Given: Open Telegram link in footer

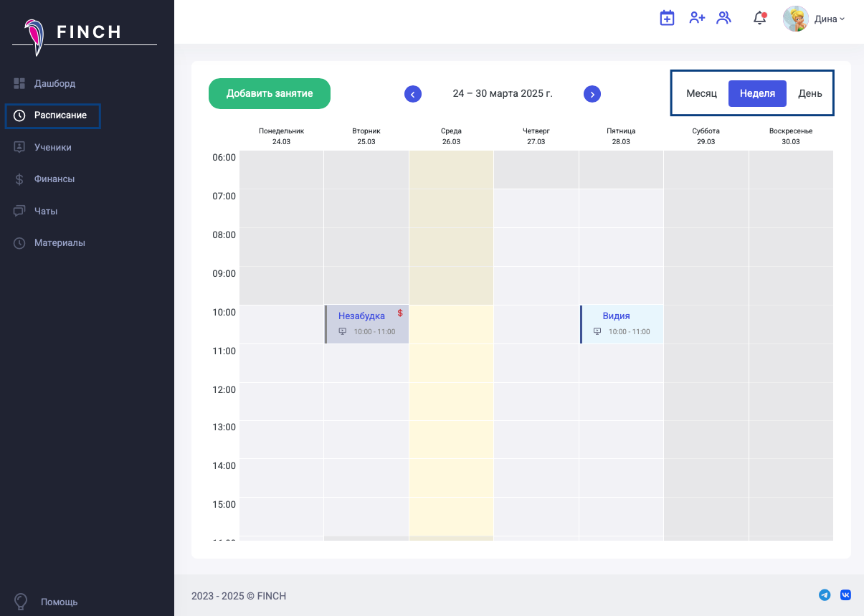Looking at the screenshot, I should tap(825, 595).
